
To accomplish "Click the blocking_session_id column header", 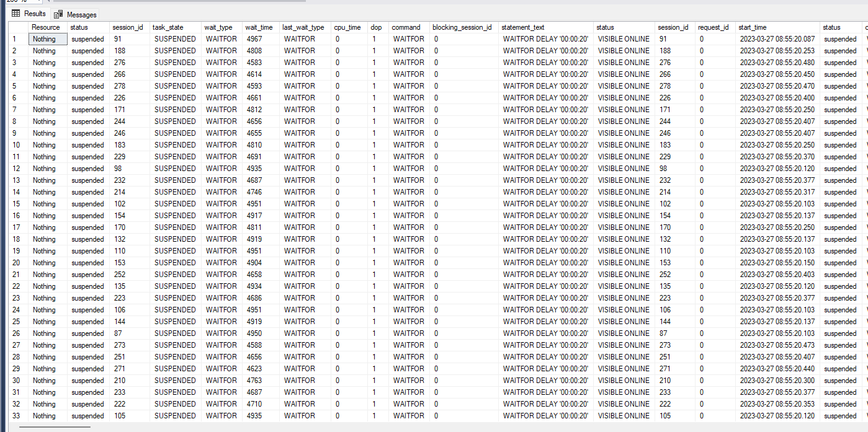I will tap(464, 27).
